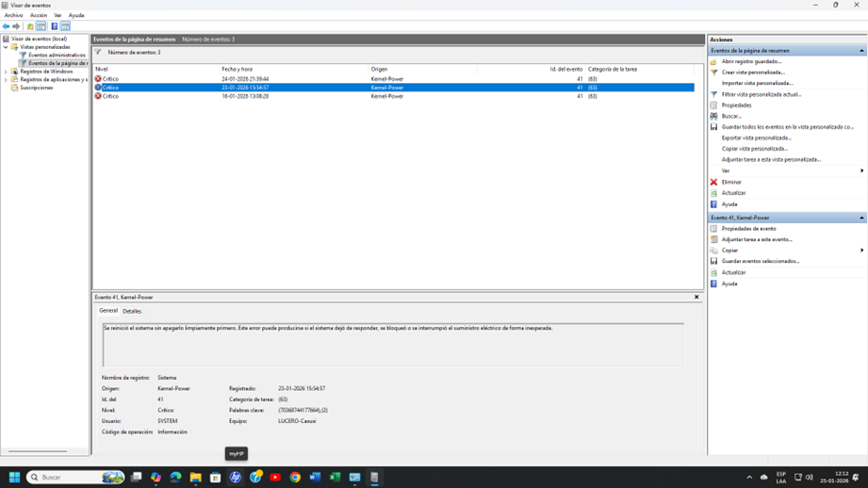Open Microsoft Edge from the taskbar
Screen dimensions: 868x488
click(x=175, y=477)
